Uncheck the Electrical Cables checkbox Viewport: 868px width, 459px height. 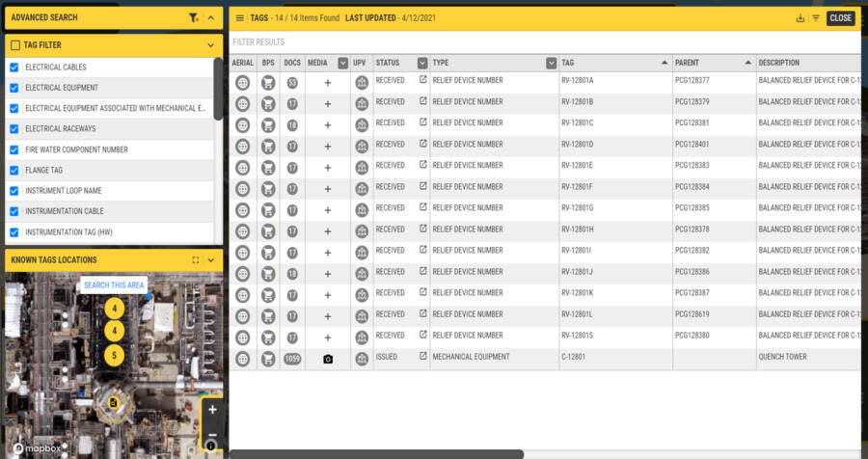click(x=14, y=67)
